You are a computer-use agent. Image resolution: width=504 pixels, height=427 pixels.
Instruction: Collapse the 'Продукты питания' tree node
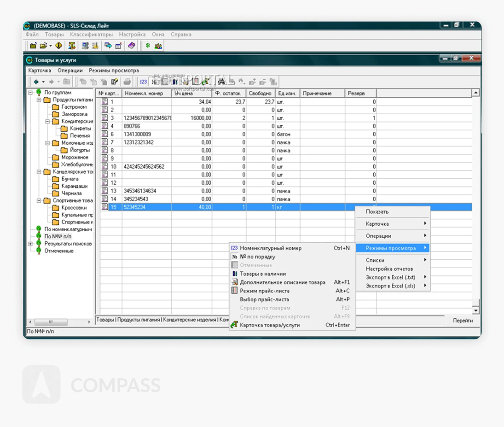pos(39,100)
